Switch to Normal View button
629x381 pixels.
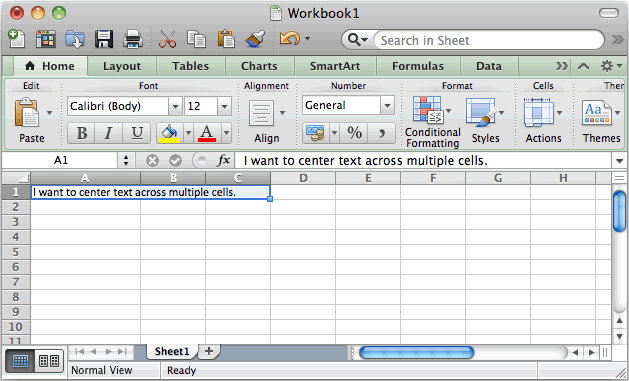[20, 361]
